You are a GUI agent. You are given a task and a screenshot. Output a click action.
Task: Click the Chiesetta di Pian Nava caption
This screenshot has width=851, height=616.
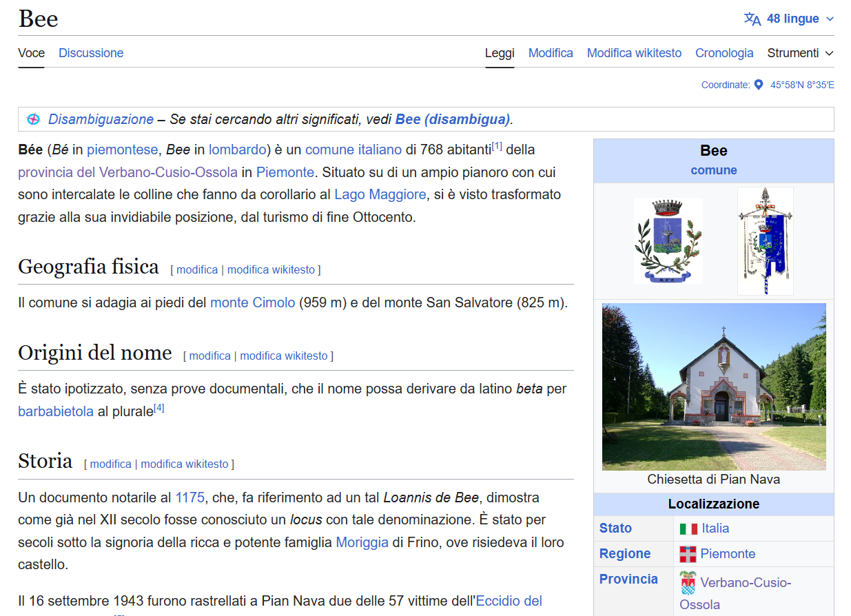coord(714,480)
